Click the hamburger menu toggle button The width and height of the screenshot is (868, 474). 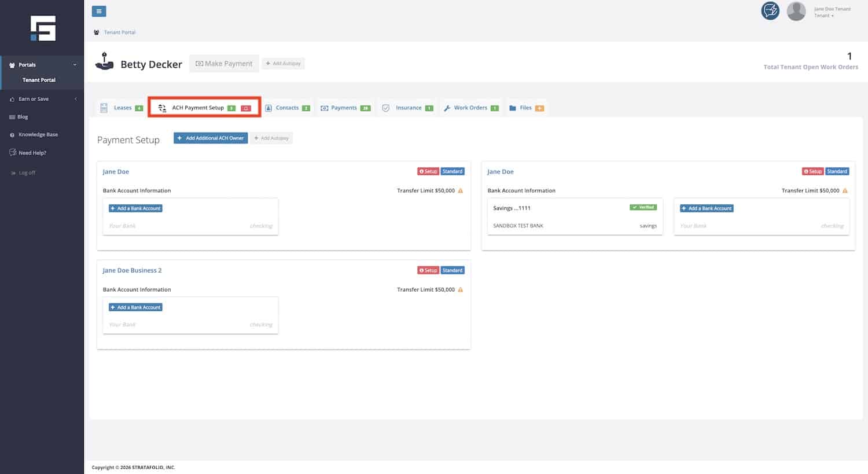99,11
